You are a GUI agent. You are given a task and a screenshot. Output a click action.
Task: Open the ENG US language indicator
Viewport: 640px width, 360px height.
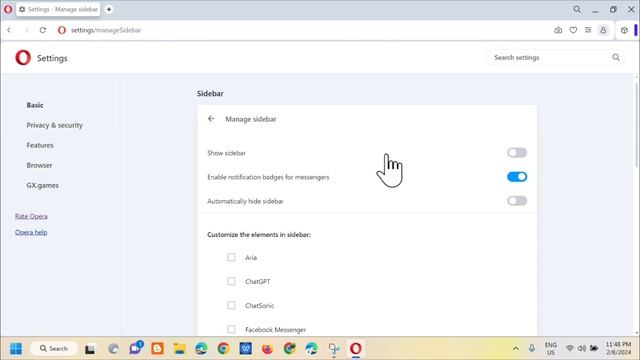pos(551,349)
